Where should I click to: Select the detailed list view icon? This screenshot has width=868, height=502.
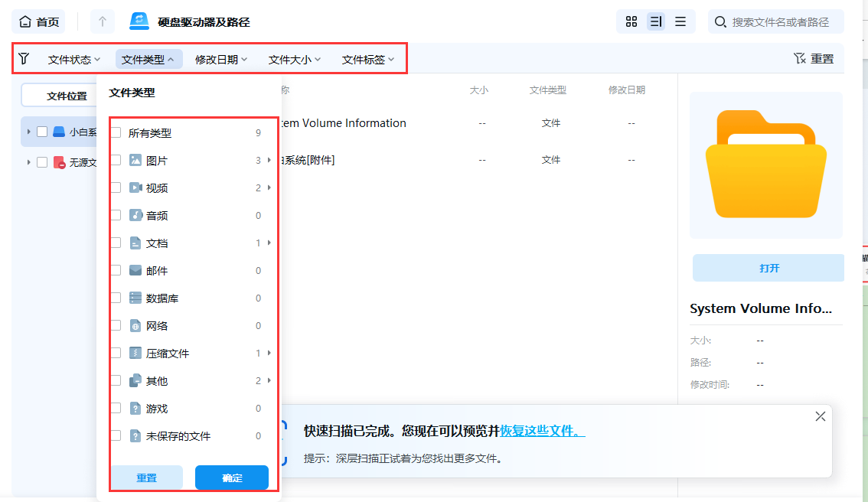click(655, 21)
